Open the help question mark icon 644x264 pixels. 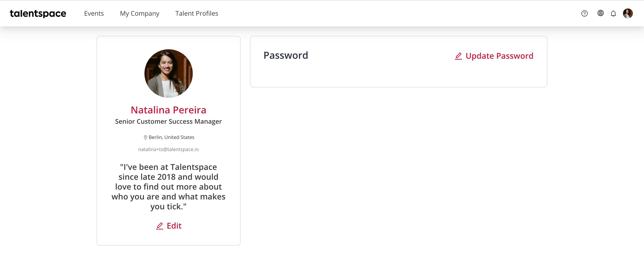[x=584, y=13]
